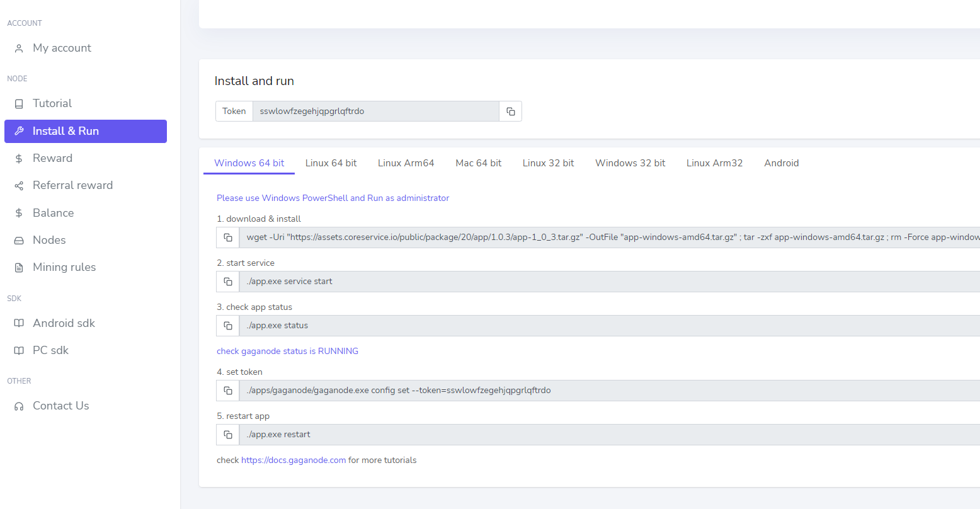Click the 'Install and run' heading

coord(254,81)
